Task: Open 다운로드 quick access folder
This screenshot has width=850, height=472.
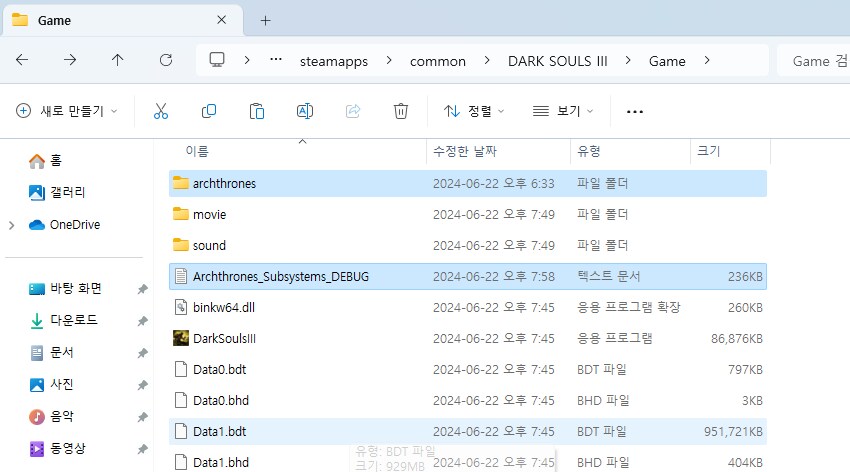Action: coord(63,320)
